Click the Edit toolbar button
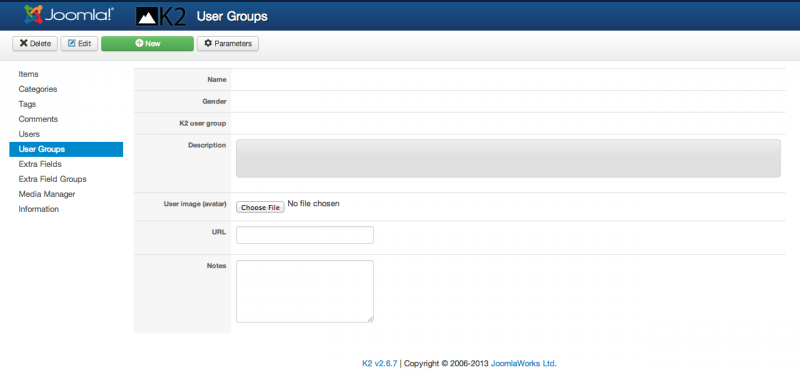 79,43
